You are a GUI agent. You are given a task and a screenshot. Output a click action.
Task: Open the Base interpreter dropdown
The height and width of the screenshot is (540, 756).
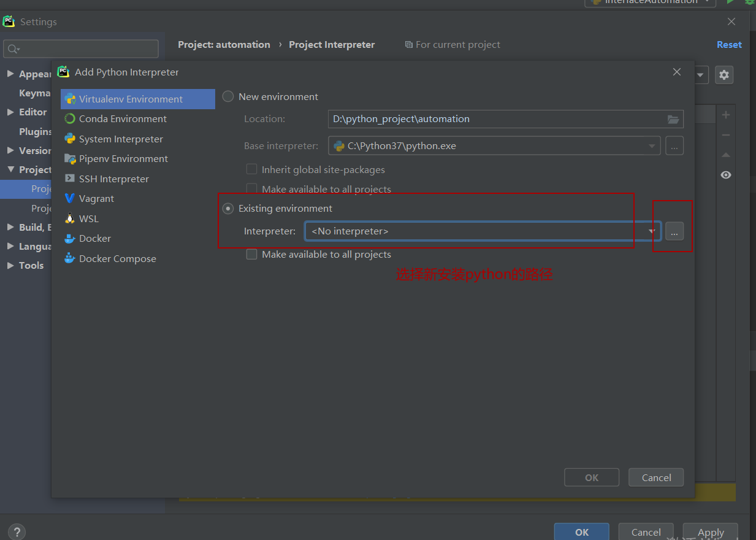(652, 145)
